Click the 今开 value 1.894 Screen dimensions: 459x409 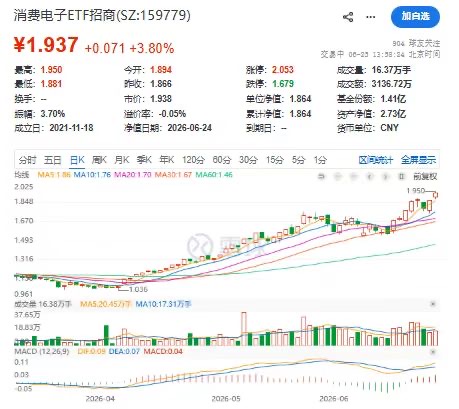point(161,70)
